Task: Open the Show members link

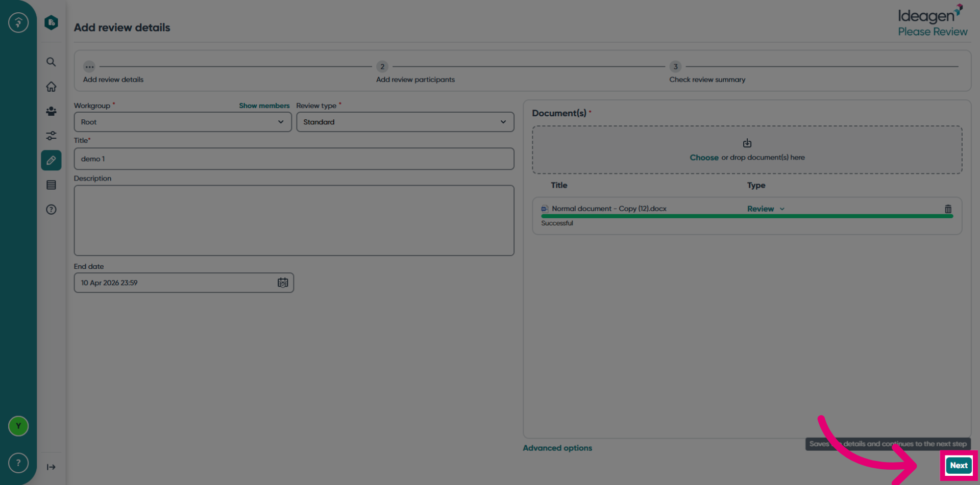Action: click(264, 106)
